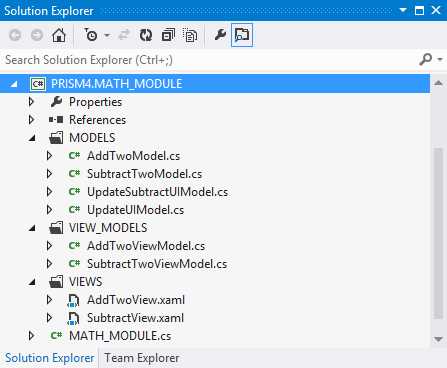This screenshot has height=368, width=447.
Task: Switch to the Team Explorer tab
Action: point(142,358)
